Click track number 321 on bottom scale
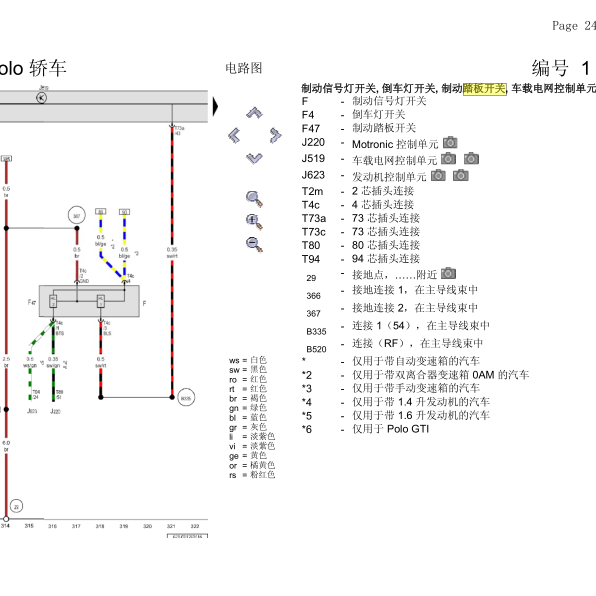Image resolution: width=596 pixels, height=596 pixels. [171, 526]
